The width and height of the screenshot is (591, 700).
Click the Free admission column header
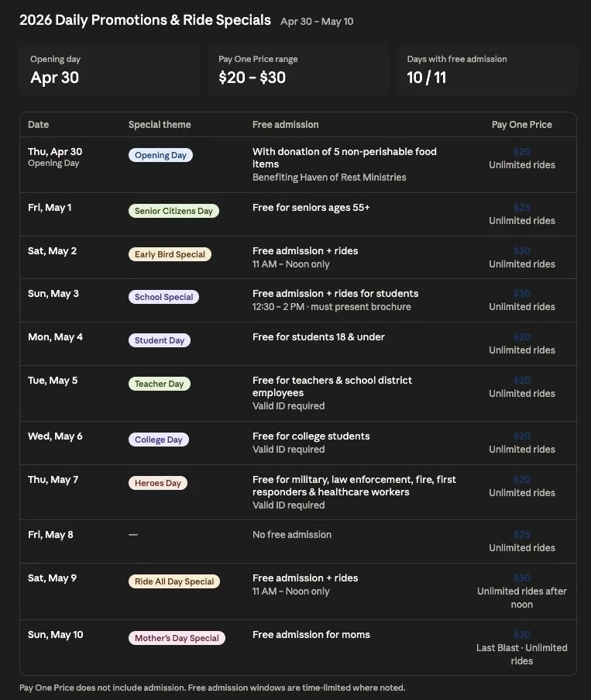tap(285, 125)
